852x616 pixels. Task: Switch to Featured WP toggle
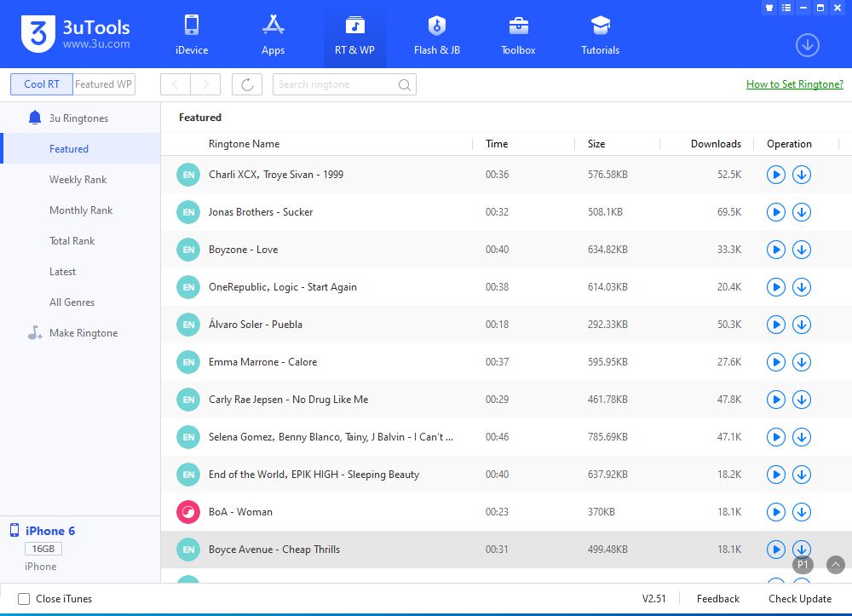(103, 84)
